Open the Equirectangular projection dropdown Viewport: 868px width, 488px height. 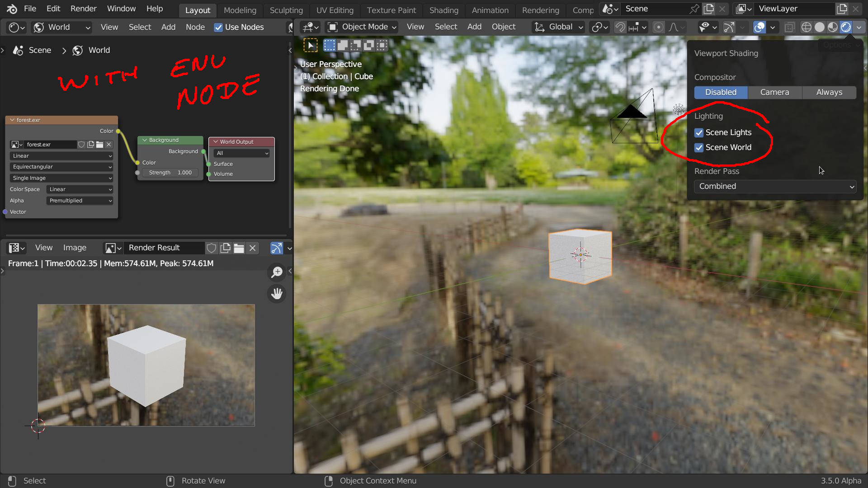(61, 167)
